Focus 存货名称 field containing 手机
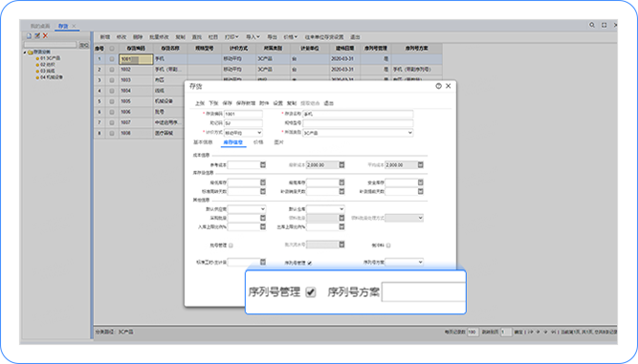638x364 pixels. 358,114
